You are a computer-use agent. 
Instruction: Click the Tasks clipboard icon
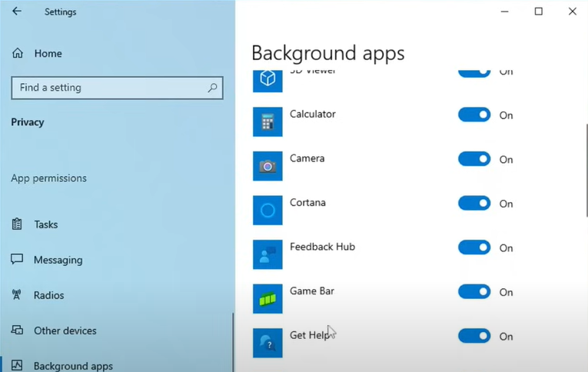(17, 224)
